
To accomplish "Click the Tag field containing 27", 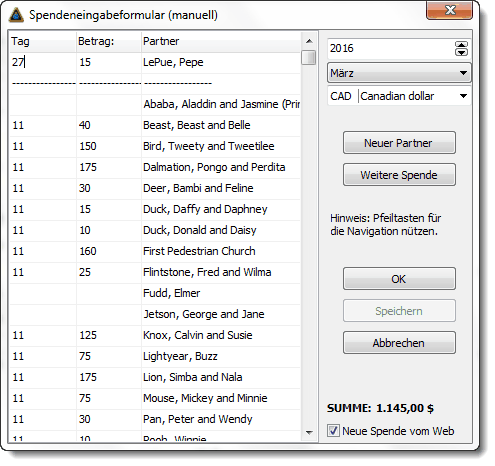I will [43, 62].
